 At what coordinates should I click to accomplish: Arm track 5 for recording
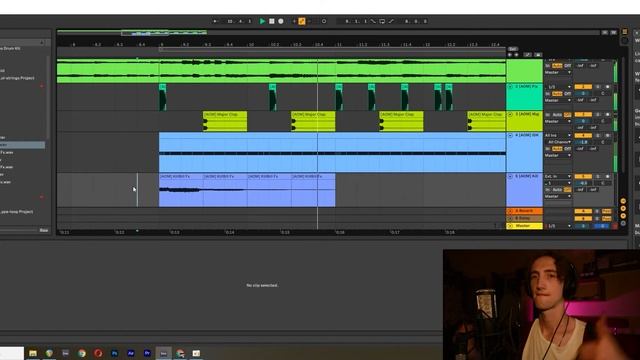[607, 176]
